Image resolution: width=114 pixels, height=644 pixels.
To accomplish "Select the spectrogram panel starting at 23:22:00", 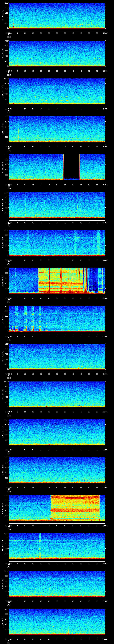I will 57,318.
